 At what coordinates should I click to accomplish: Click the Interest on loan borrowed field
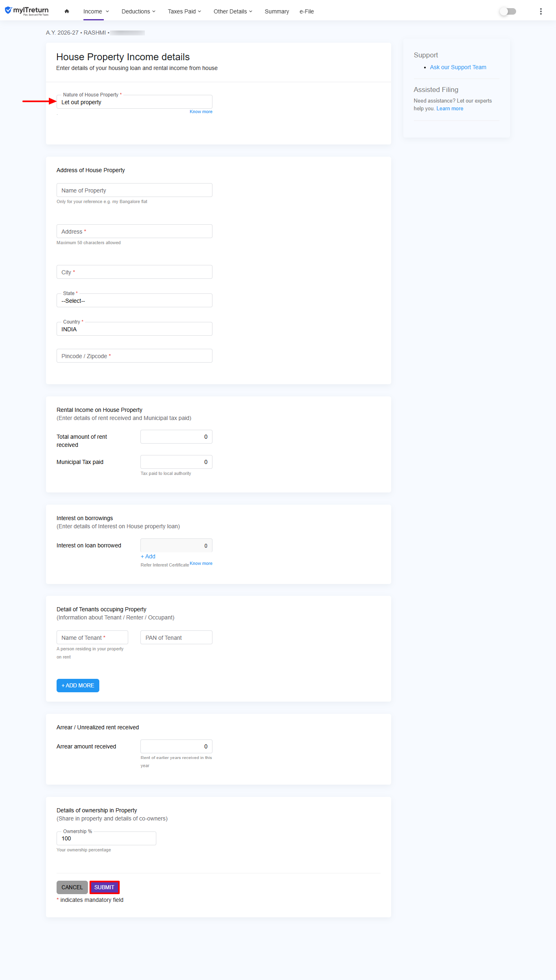click(176, 545)
